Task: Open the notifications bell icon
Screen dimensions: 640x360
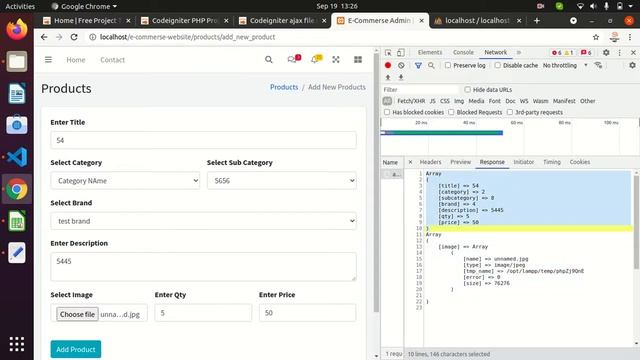Action: pos(315,60)
